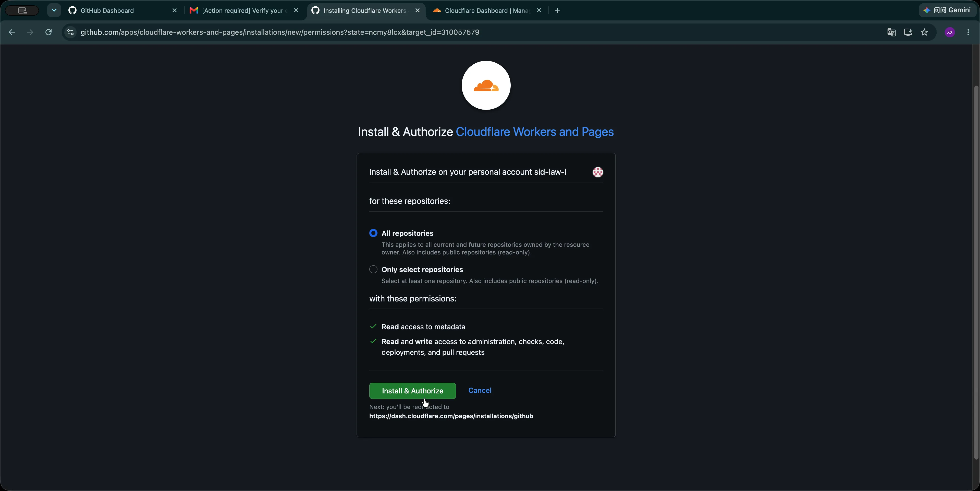This screenshot has height=491, width=980.
Task: Open the Google Translate icon
Action: coord(891,32)
